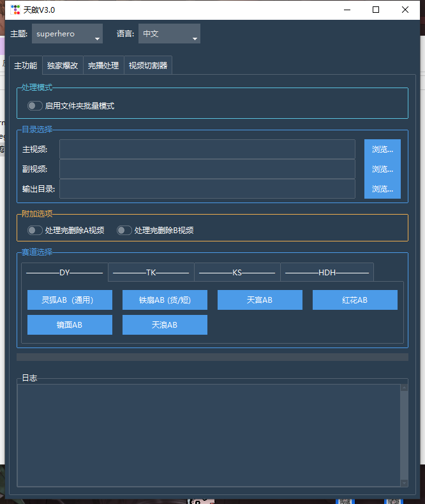Enable 处理完删除B视频 toggle
The height and width of the screenshot is (504, 425).
(x=124, y=231)
